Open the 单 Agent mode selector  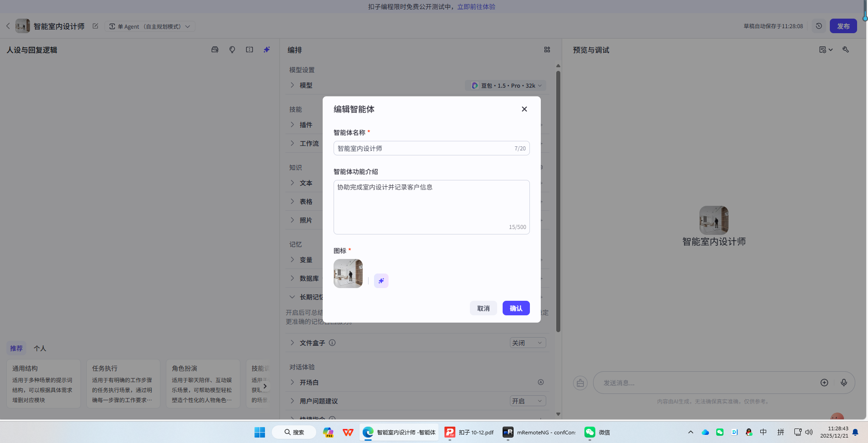pos(150,26)
